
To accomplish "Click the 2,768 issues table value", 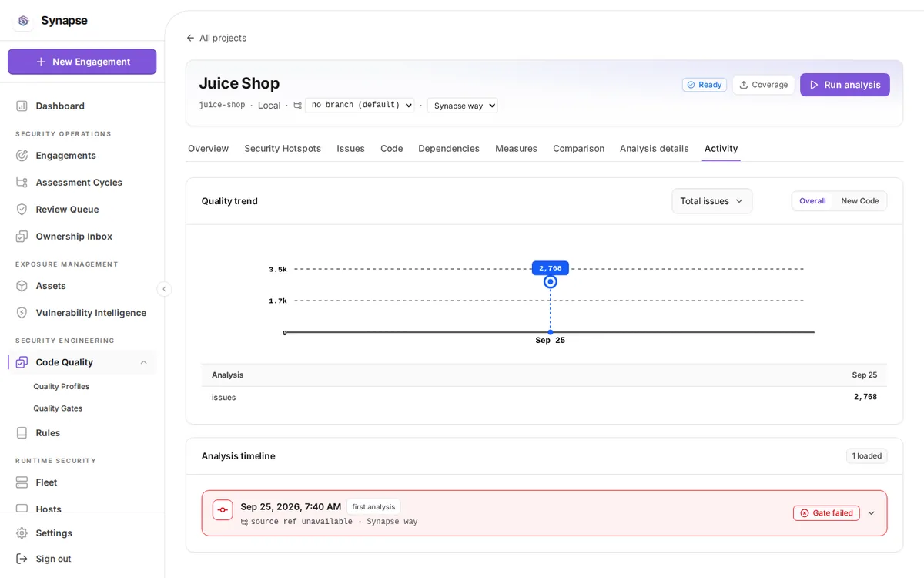I will [x=865, y=398].
